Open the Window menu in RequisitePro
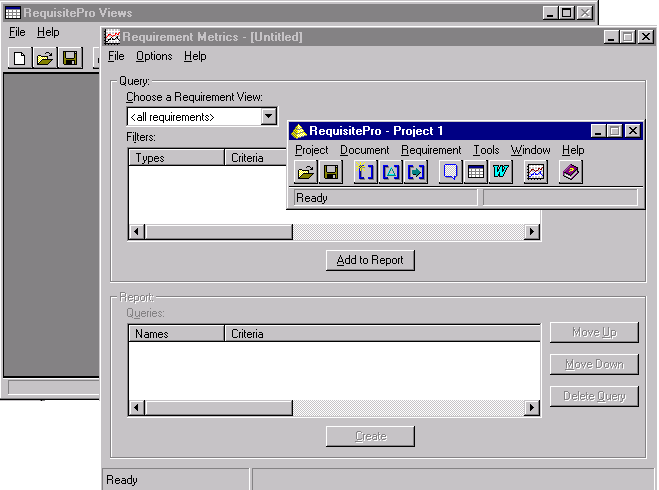 (530, 150)
